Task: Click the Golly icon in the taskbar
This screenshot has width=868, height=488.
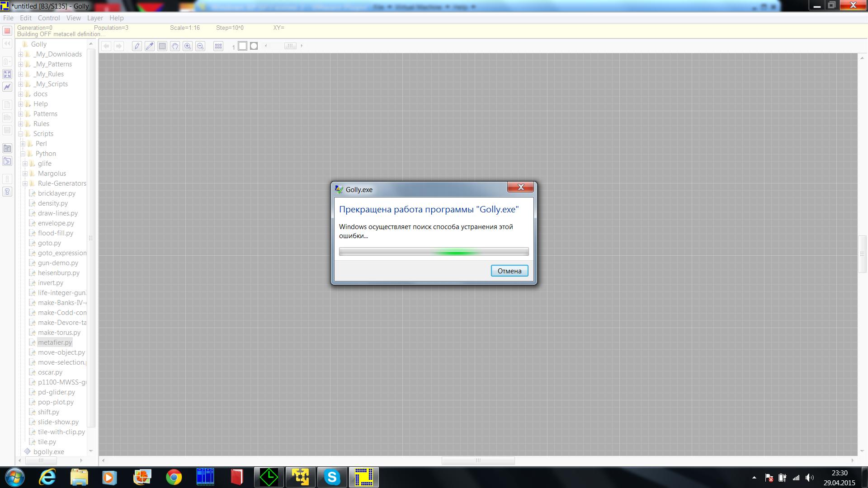Action: pyautogui.click(x=363, y=477)
